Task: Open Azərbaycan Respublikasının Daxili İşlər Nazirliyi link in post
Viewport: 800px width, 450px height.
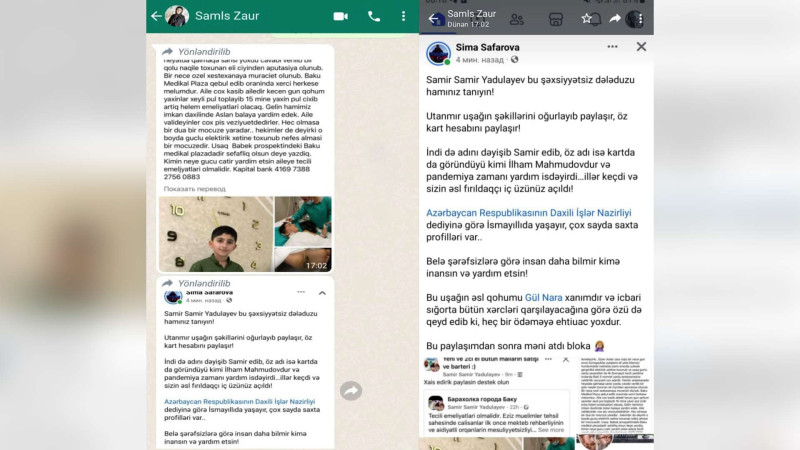Action: (x=529, y=213)
